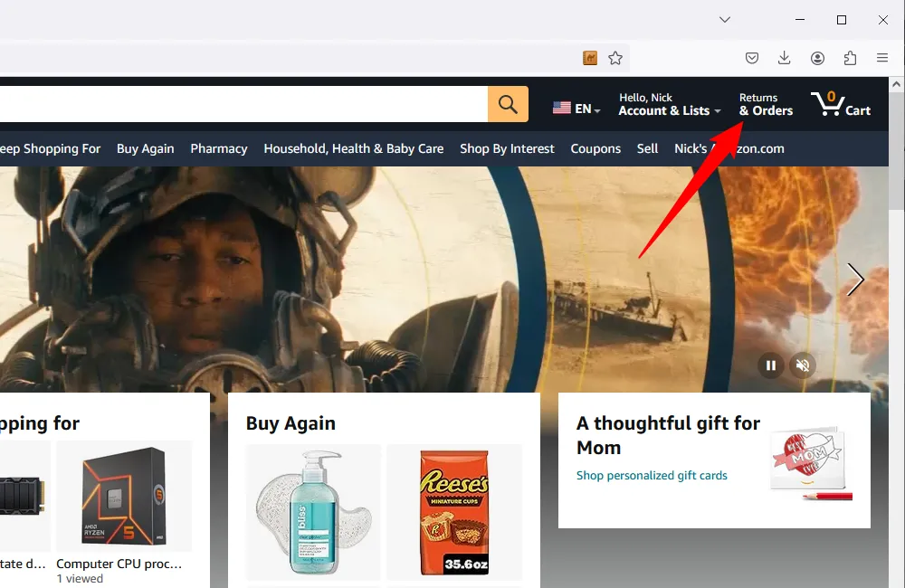Open Save to Pocket icon
Image resolution: width=905 pixels, height=588 pixels.
751,58
